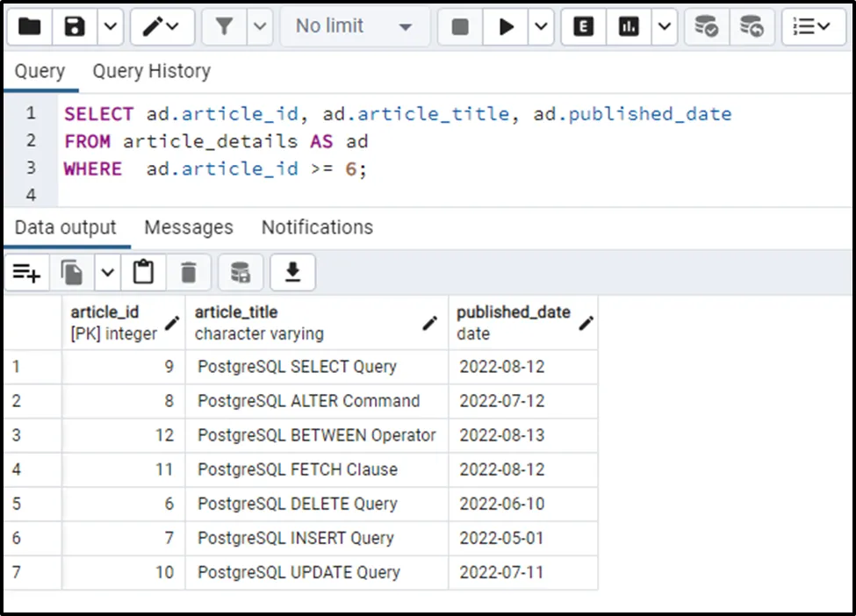Select the article_title column header
The width and height of the screenshot is (856, 616).
tap(317, 322)
